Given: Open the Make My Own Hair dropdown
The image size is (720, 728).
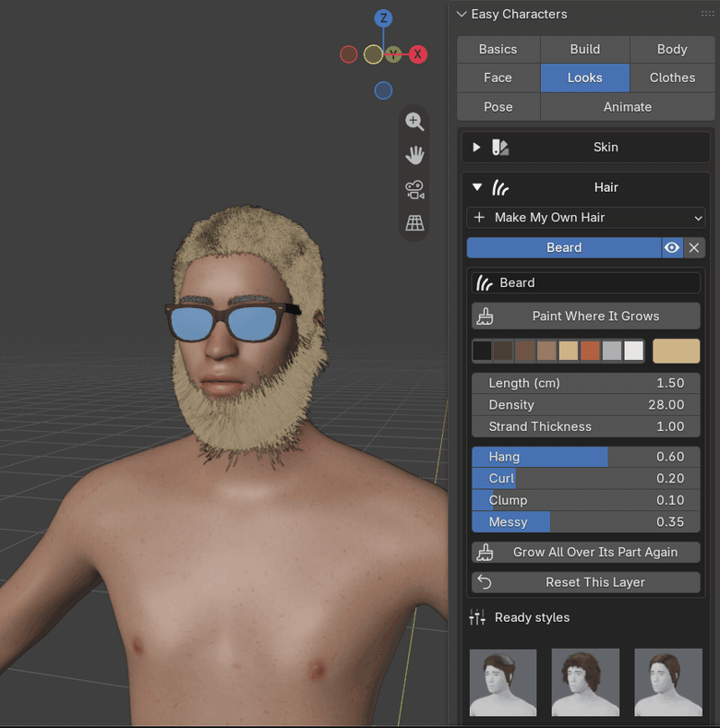Looking at the screenshot, I should tap(586, 218).
